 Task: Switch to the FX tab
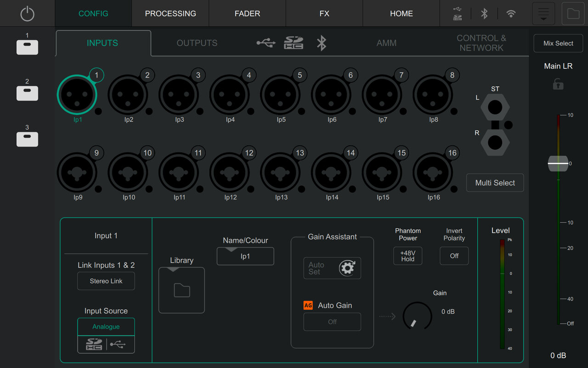(324, 13)
